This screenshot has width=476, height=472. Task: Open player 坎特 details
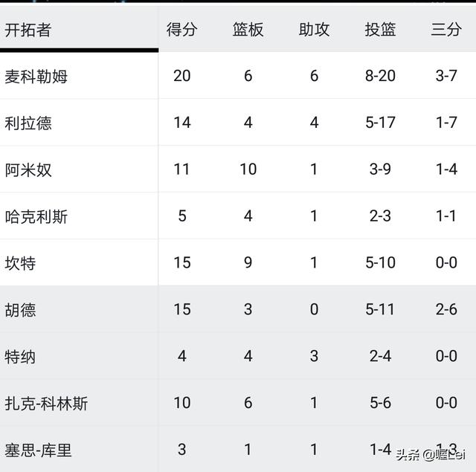(x=238, y=262)
